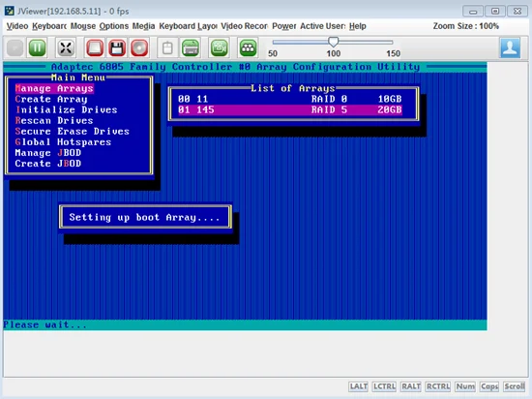532x399 pixels.
Task: Open the Mouse menu
Action: (x=83, y=26)
